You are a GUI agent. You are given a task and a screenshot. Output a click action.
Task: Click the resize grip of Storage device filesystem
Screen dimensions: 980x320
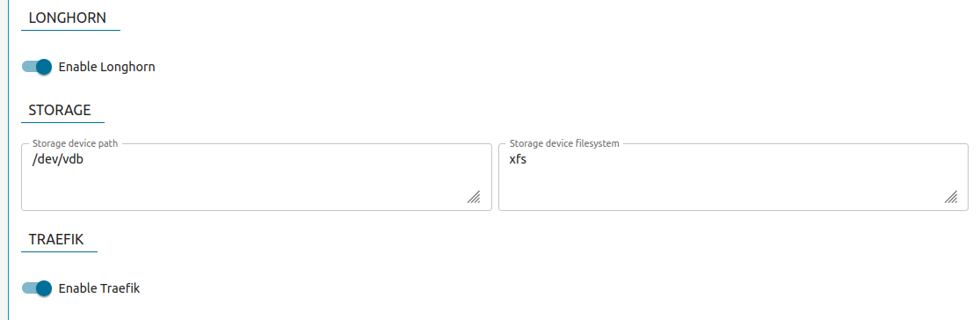(951, 198)
